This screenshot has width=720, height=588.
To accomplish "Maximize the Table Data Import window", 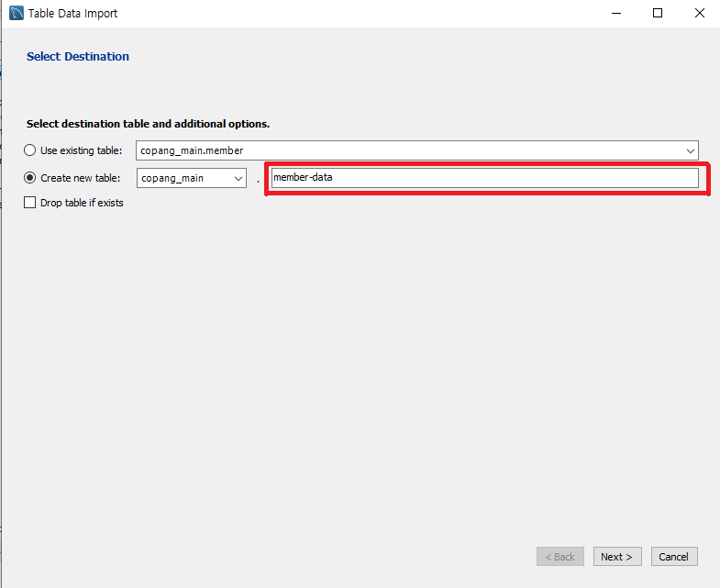I will [x=658, y=13].
